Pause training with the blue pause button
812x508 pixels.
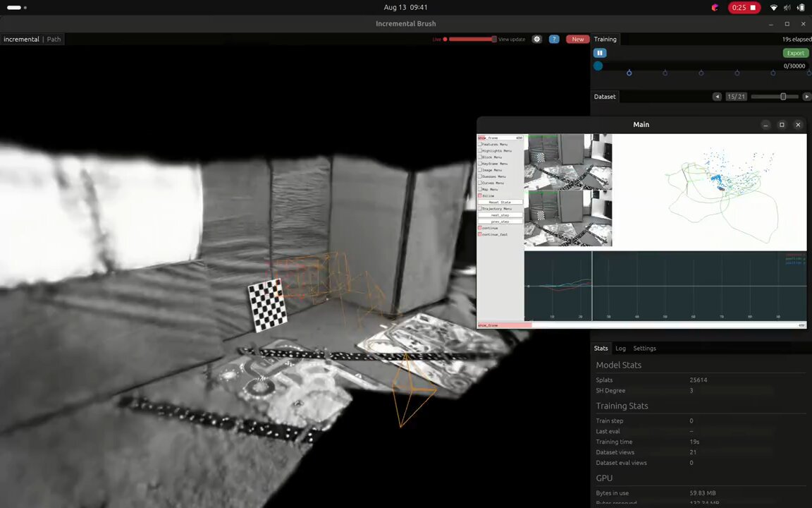click(x=600, y=53)
